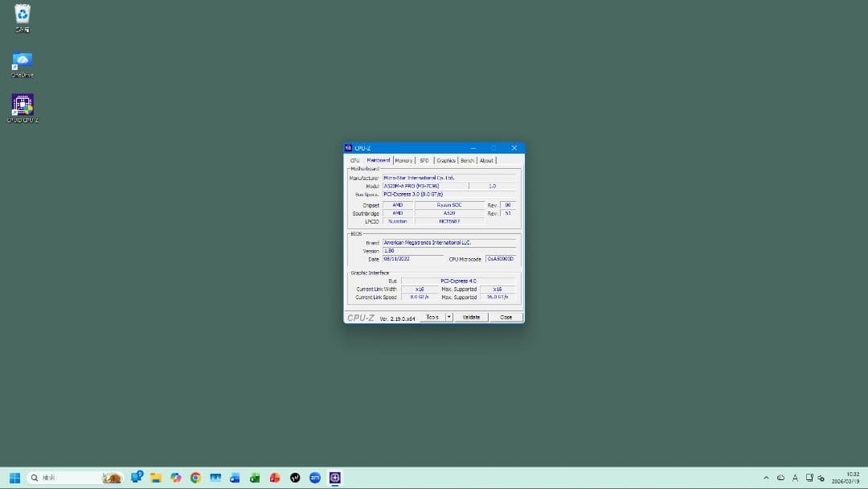Open File Explorer from the taskbar
Image resolution: width=868 pixels, height=489 pixels.
point(156,478)
